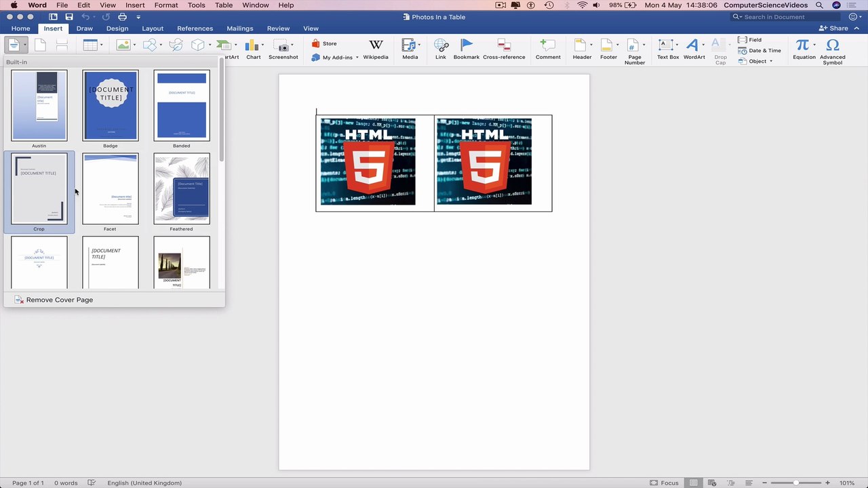Open the Design ribbon tab
868x488 pixels.
[x=117, y=28]
